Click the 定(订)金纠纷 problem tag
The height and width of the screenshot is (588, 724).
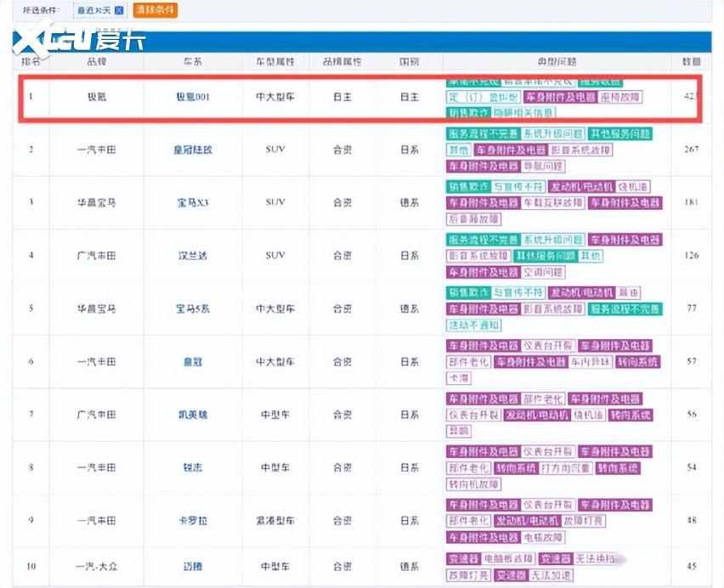pyautogui.click(x=484, y=97)
